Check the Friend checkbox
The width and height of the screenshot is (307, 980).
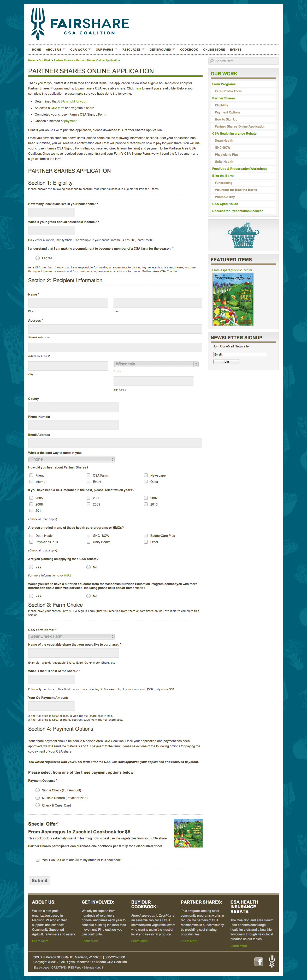(31, 475)
